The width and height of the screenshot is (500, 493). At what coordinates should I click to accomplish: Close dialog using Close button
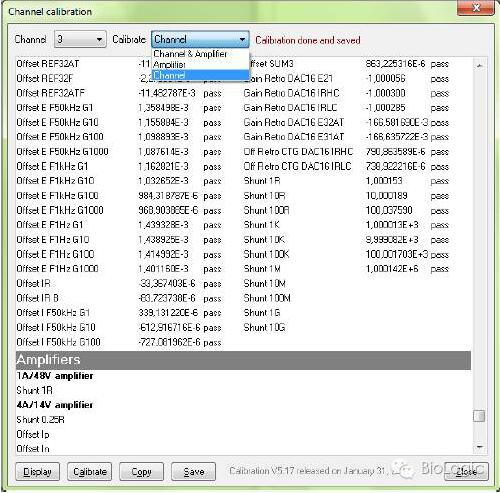click(x=466, y=471)
